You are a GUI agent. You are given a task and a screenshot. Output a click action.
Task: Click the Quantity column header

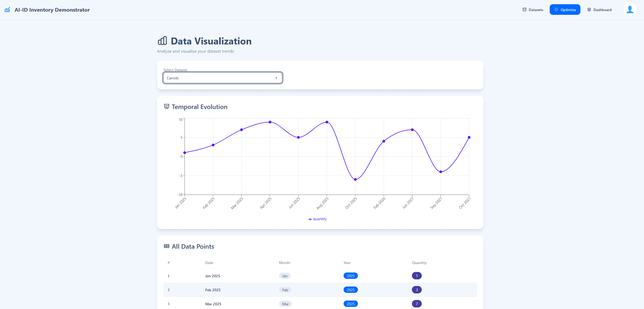click(x=419, y=263)
